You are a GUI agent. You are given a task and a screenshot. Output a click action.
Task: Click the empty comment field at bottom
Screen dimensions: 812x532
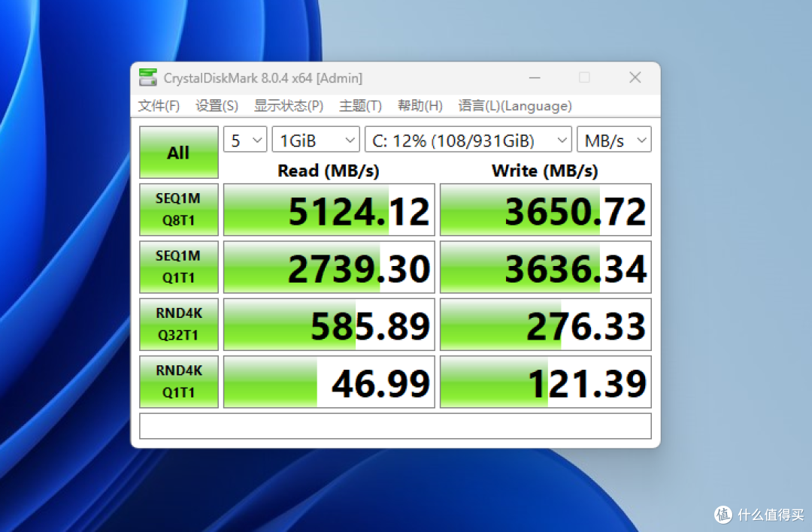pyautogui.click(x=395, y=426)
